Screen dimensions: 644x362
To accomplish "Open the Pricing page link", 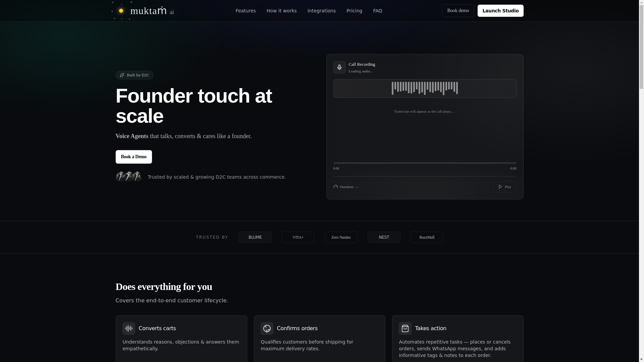I will [354, 11].
